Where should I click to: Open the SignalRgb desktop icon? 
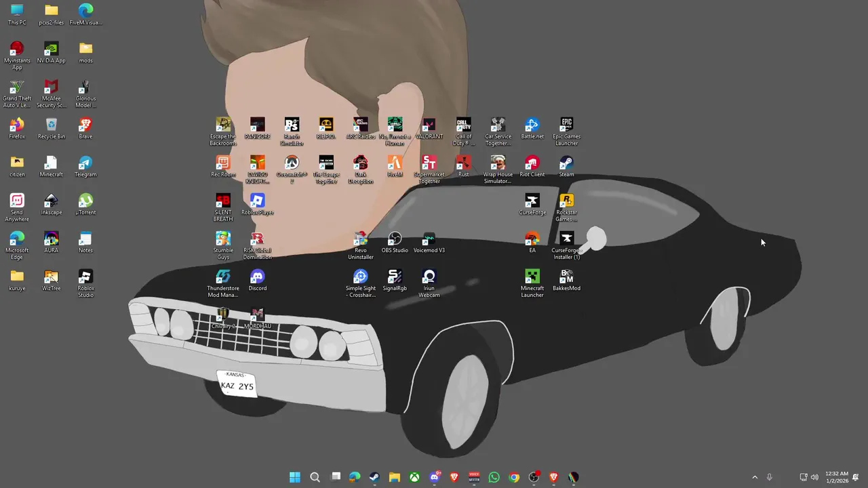395,280
